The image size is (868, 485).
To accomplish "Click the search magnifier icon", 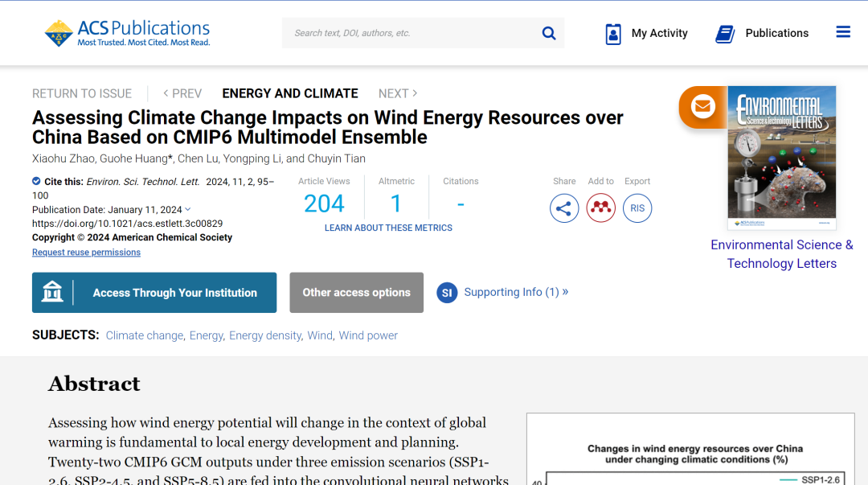I will pyautogui.click(x=549, y=33).
